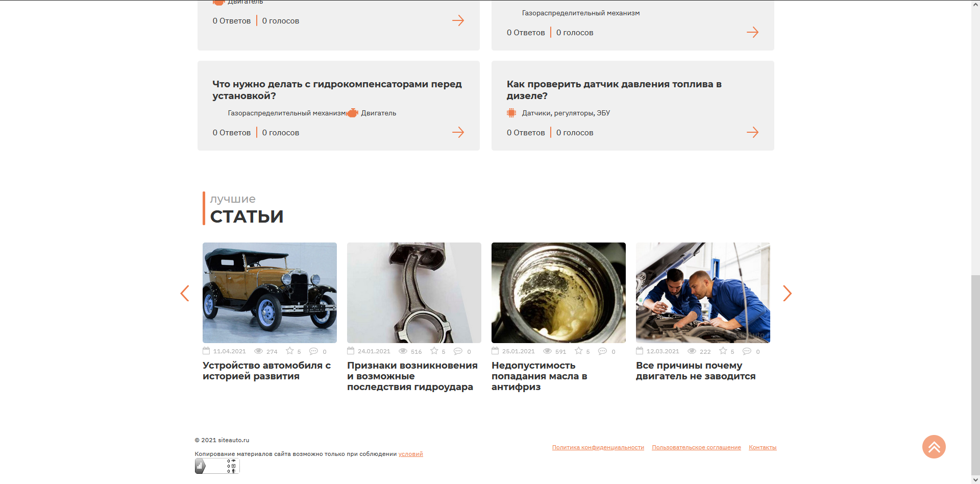Viewport: 980px width, 484px height.
Task: Click the engine icon next to Двигатель tag
Action: [353, 113]
